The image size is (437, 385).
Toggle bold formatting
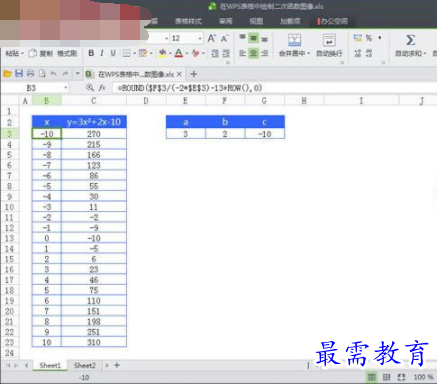(x=91, y=53)
